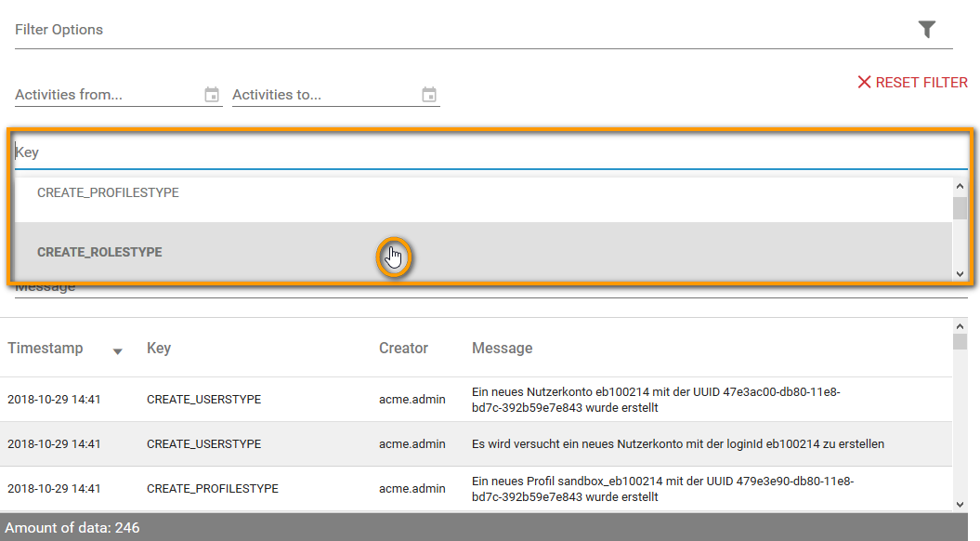Click the down arrow of the Key dropdown scrollbar
The width and height of the screenshot is (980, 541).
click(960, 273)
